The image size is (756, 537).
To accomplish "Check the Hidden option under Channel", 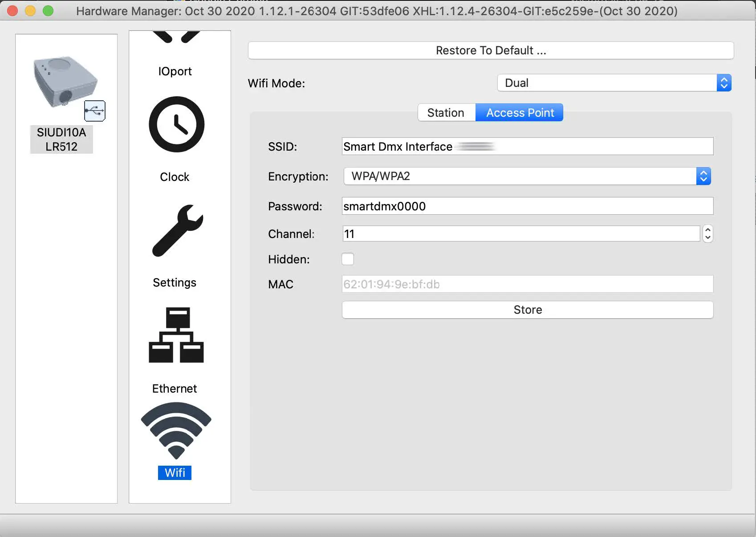I will click(x=348, y=259).
